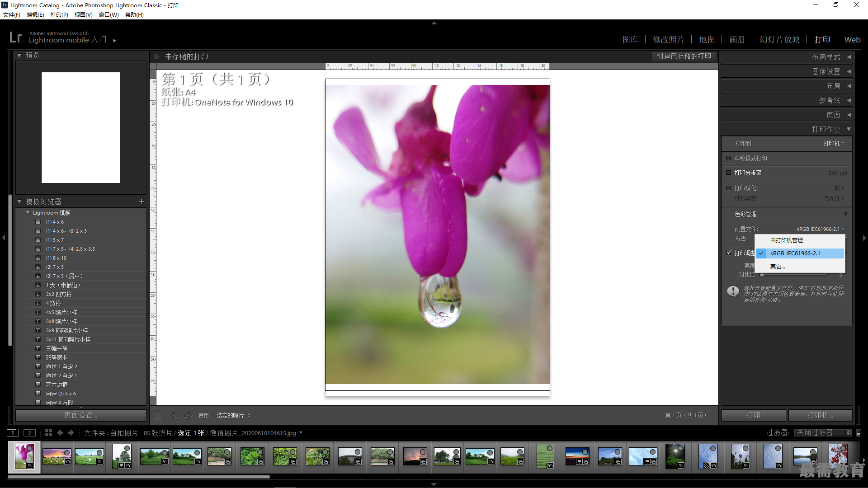Toggle the filter lock switch icon
Viewport: 868px width, 488px height.
pyautogui.click(x=859, y=433)
